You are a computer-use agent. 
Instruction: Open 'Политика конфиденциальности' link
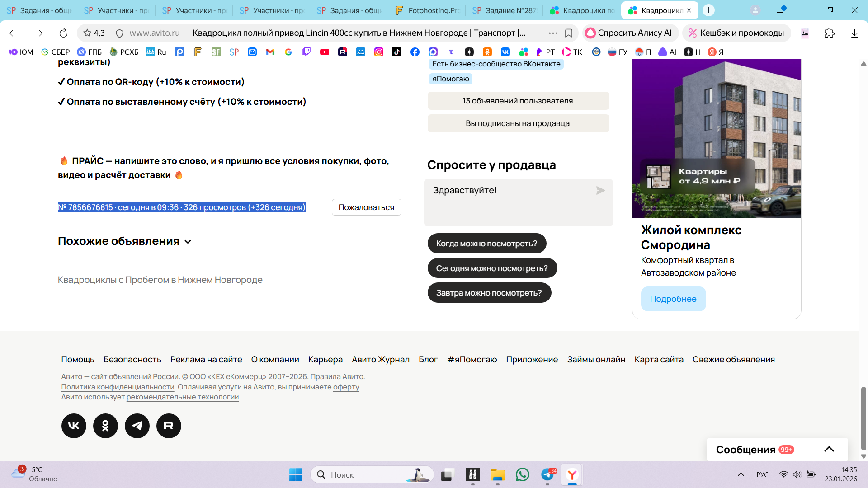[x=118, y=387]
